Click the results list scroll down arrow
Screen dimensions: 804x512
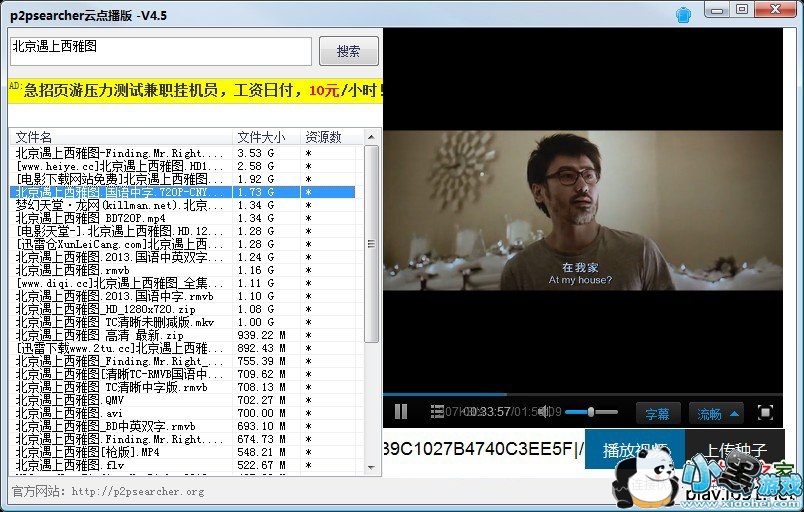point(371,467)
